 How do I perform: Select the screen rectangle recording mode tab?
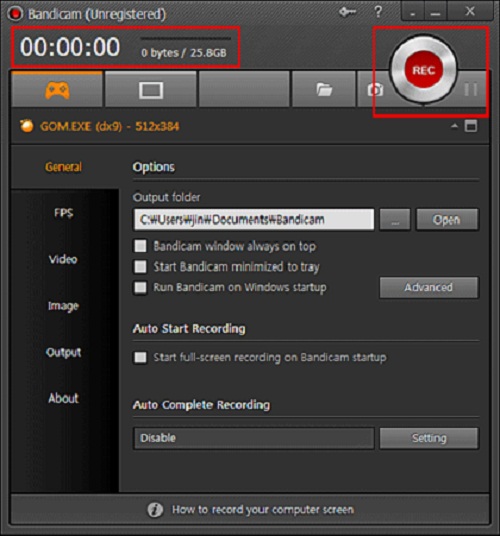pos(151,90)
